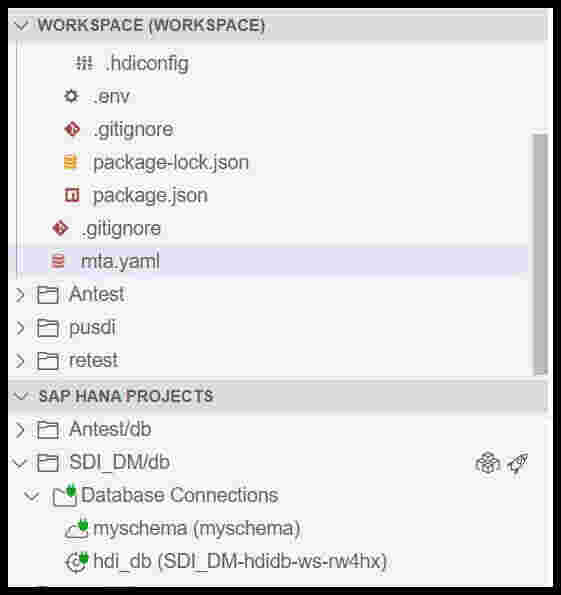Expand the Antest/db project
The width and height of the screenshot is (561, 595).
click(20, 430)
